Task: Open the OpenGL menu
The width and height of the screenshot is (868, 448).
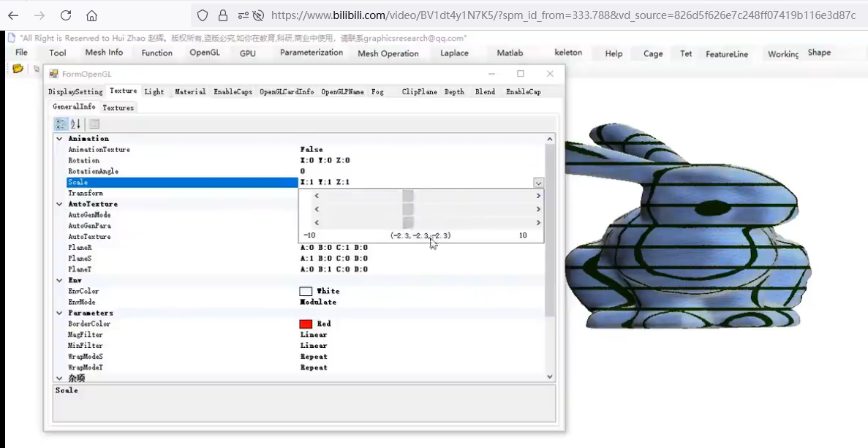Action: click(205, 53)
